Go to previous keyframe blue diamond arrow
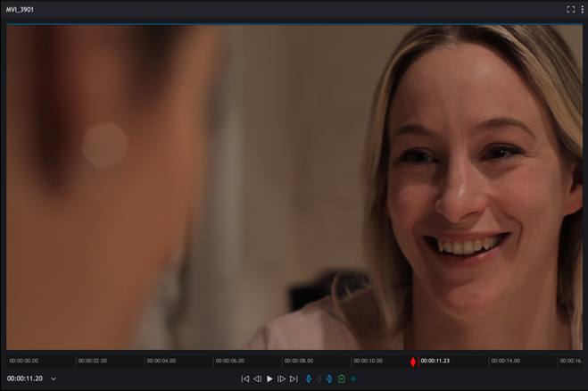Image resolution: width=588 pixels, height=391 pixels. [309, 379]
